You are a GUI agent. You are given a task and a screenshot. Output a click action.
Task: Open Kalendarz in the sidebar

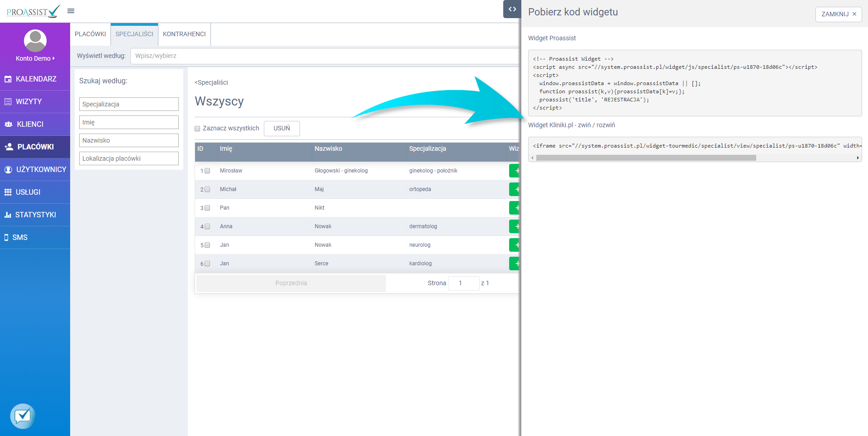tap(35, 79)
